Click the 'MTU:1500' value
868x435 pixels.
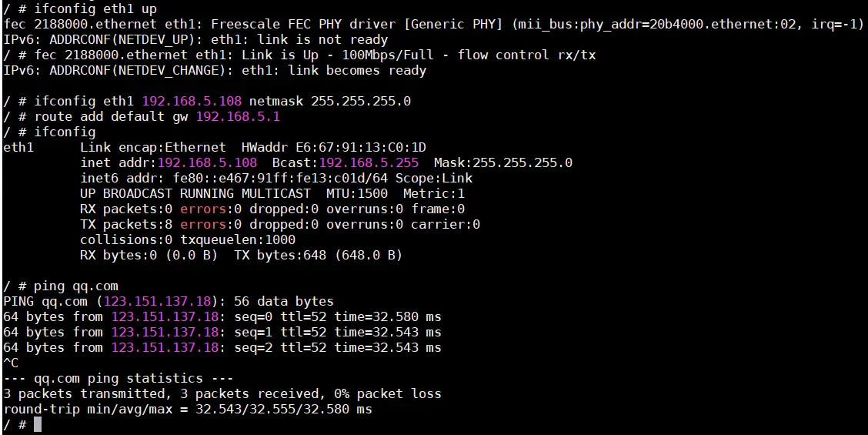(x=356, y=194)
